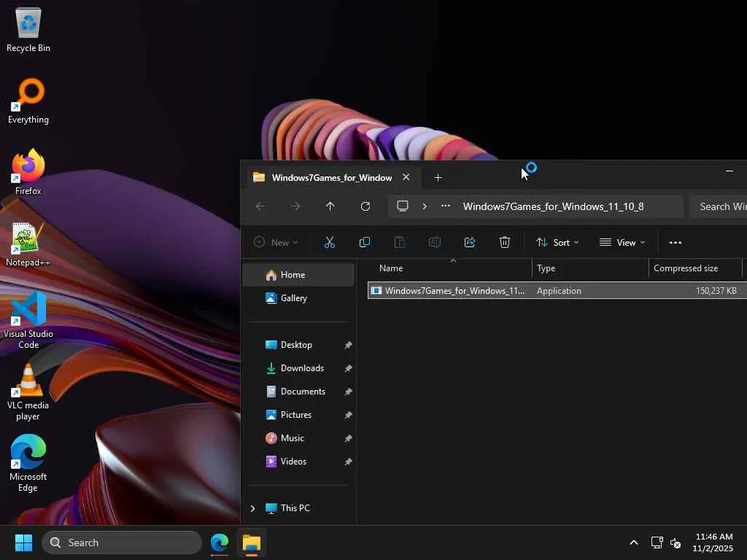Open the View dropdown menu
747x560 pixels.
[622, 242]
